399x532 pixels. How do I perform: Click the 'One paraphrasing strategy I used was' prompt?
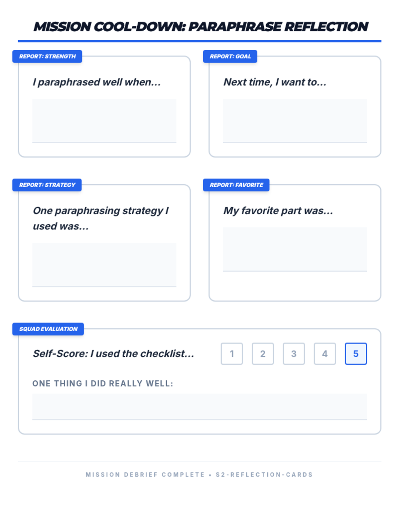pyautogui.click(x=101, y=218)
